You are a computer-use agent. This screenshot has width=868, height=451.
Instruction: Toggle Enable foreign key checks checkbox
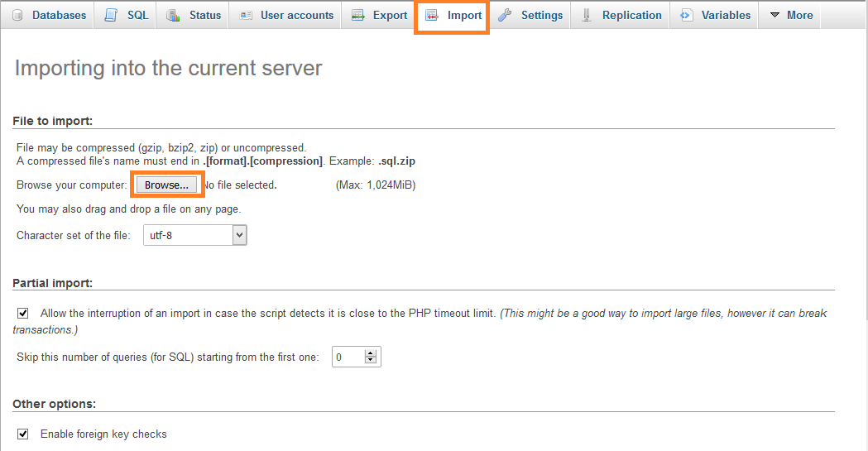[x=22, y=434]
